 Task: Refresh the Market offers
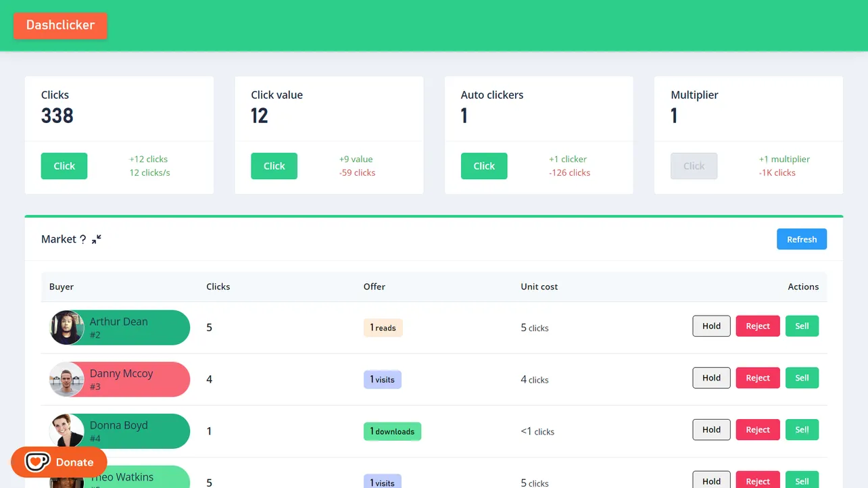(x=802, y=239)
